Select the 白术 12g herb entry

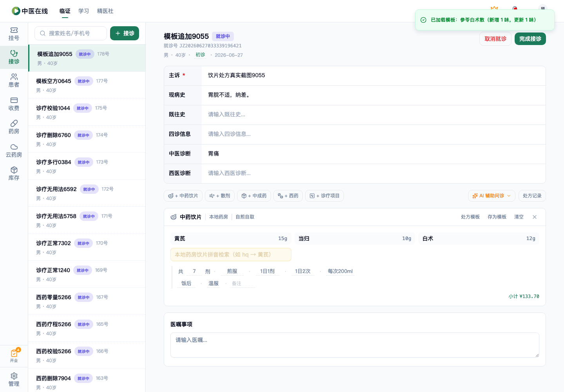pos(479,238)
